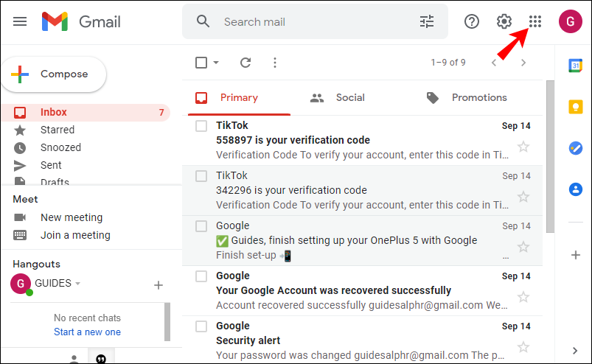Image resolution: width=592 pixels, height=364 pixels.
Task: Tick checkbox for Google account recovered email
Action: coord(201,276)
